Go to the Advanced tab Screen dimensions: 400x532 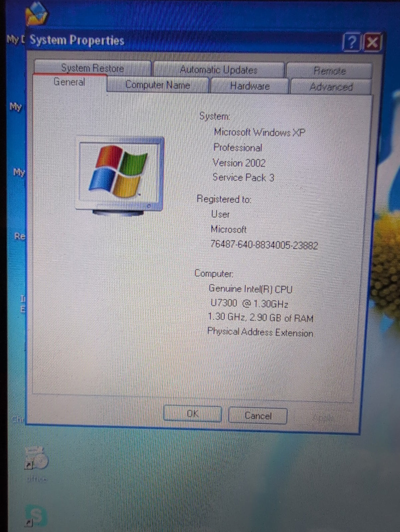[331, 87]
